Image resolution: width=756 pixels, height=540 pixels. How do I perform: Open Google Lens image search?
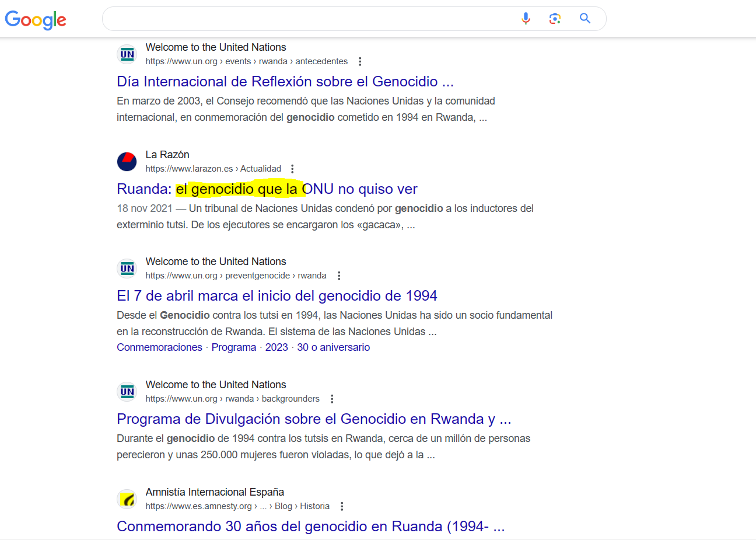(x=555, y=19)
